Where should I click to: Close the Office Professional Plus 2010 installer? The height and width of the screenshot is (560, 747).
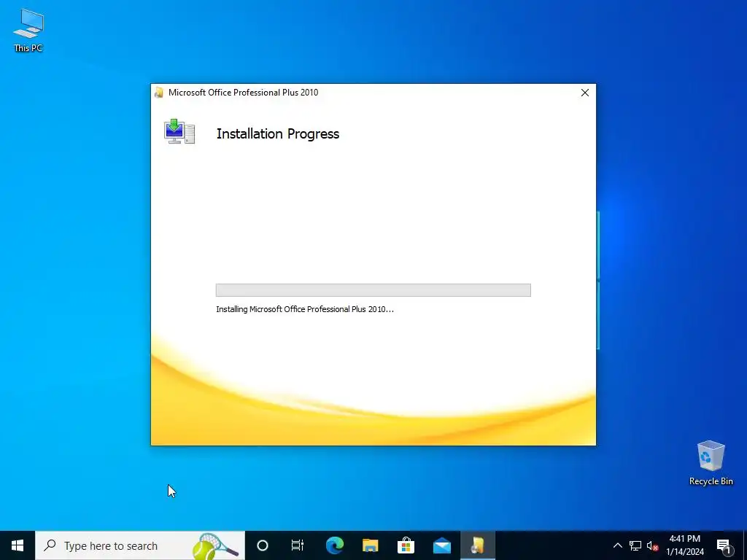click(x=585, y=93)
